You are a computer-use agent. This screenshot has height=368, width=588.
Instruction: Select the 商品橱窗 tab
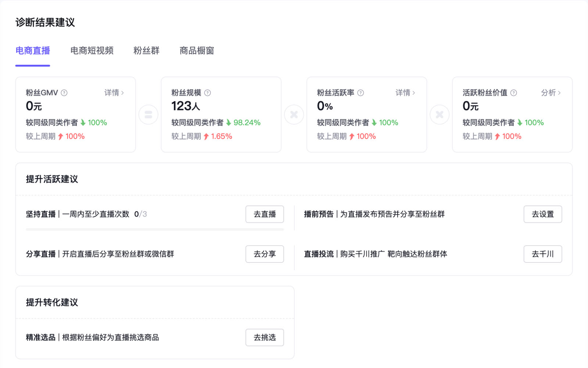197,51
